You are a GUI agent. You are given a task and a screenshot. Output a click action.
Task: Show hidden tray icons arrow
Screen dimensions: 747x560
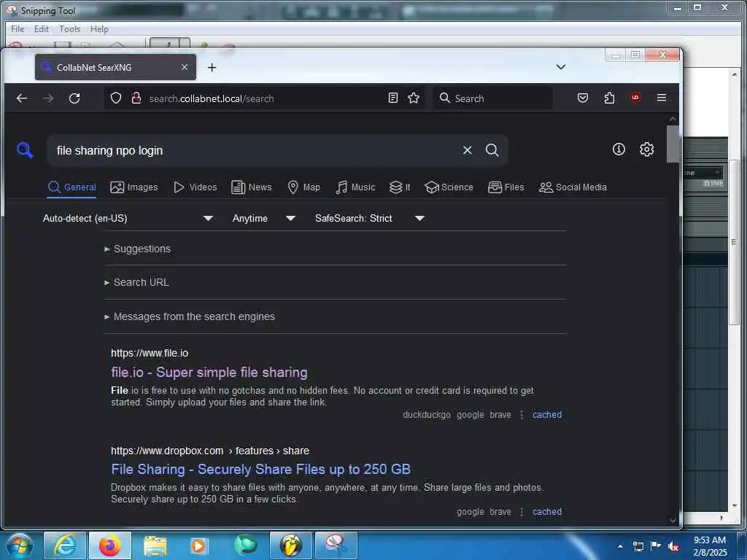tap(620, 546)
